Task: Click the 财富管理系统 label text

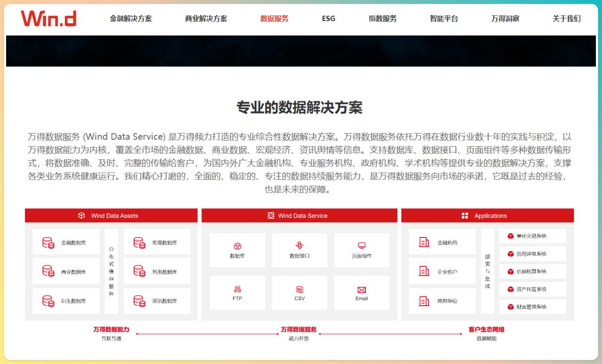Action: (531, 307)
